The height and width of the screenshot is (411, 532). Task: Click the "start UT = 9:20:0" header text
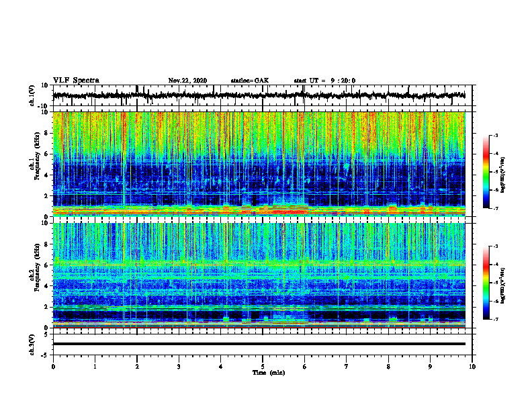324,81
